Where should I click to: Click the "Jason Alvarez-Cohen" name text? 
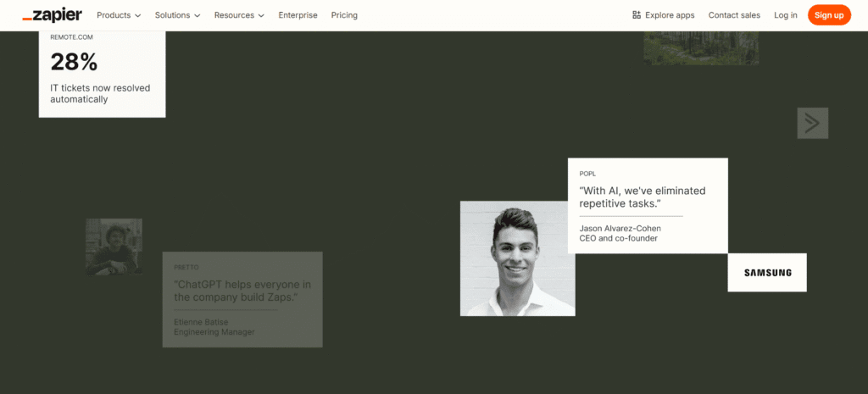[x=620, y=228]
